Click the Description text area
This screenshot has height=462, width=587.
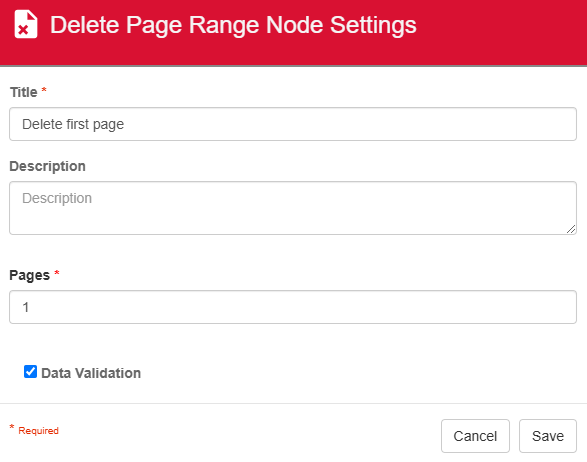point(293,208)
